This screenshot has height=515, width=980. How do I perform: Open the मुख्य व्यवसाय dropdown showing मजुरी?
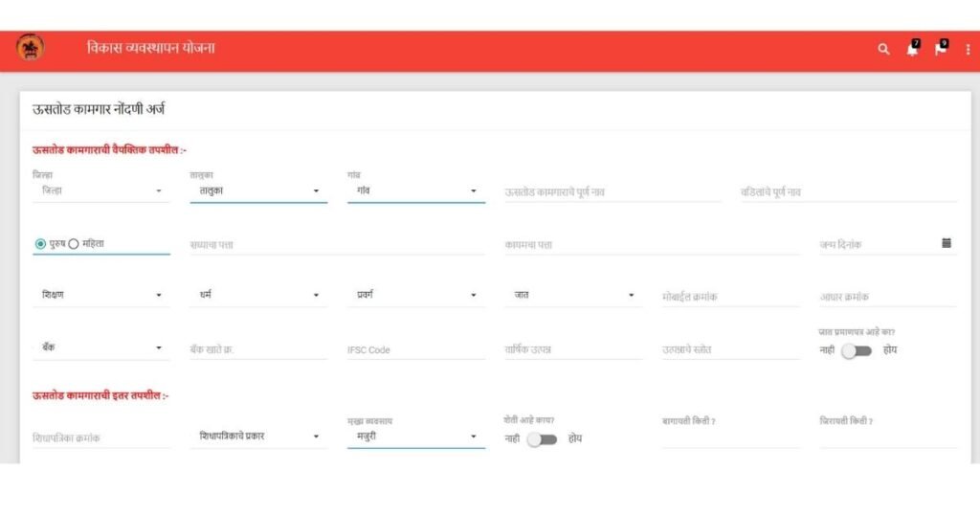(414, 437)
